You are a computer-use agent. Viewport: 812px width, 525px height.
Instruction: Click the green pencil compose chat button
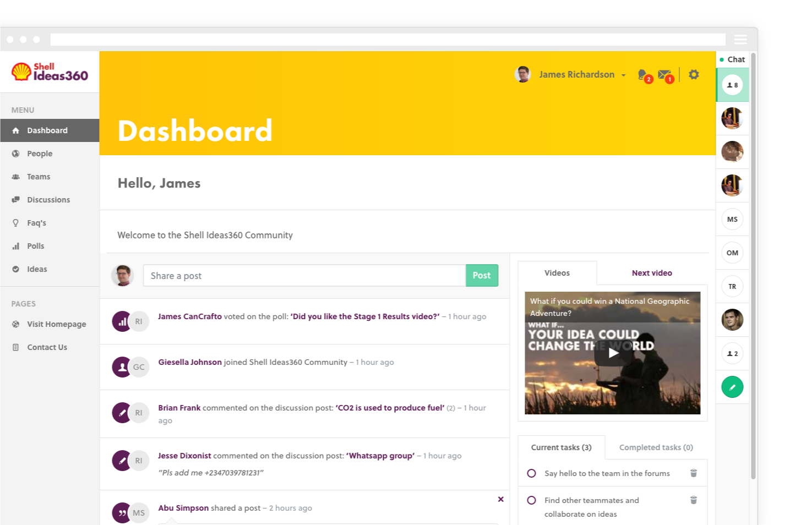[x=732, y=387]
